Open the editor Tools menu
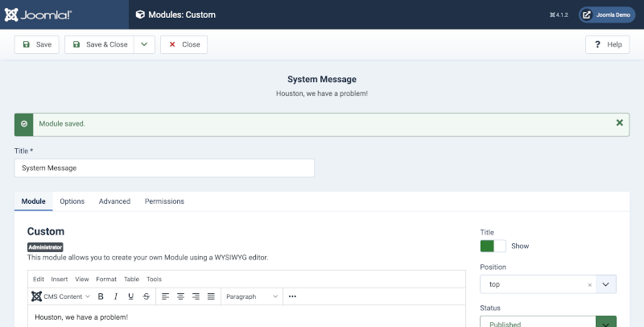This screenshot has height=327, width=644. tap(154, 279)
